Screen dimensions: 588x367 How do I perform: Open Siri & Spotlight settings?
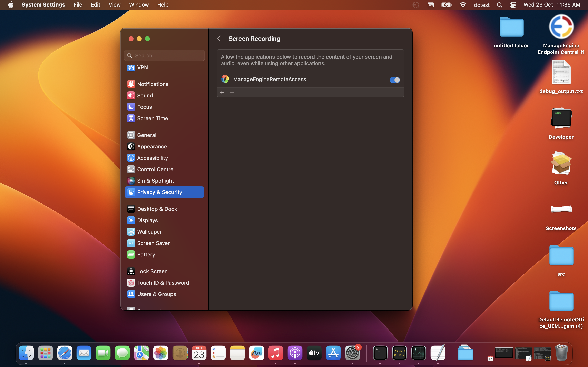[156, 181]
